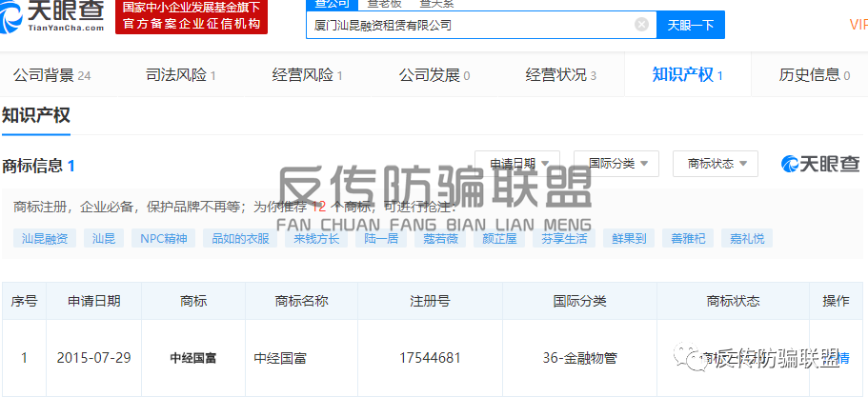This screenshot has height=397, width=868.
Task: Open the 历史信息 tab
Action: (815, 75)
